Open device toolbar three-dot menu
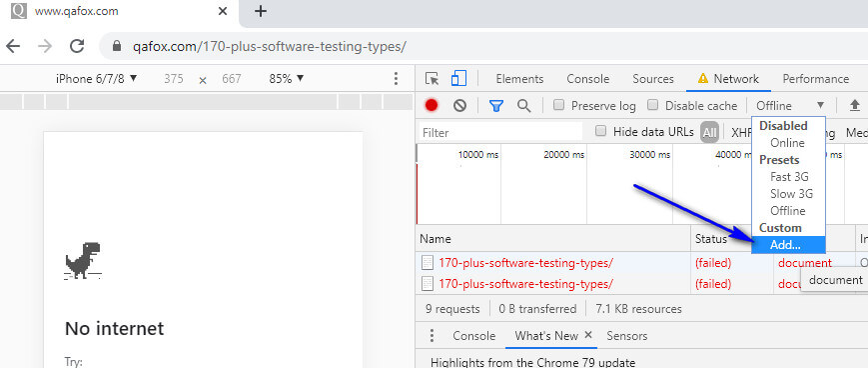 396,79
